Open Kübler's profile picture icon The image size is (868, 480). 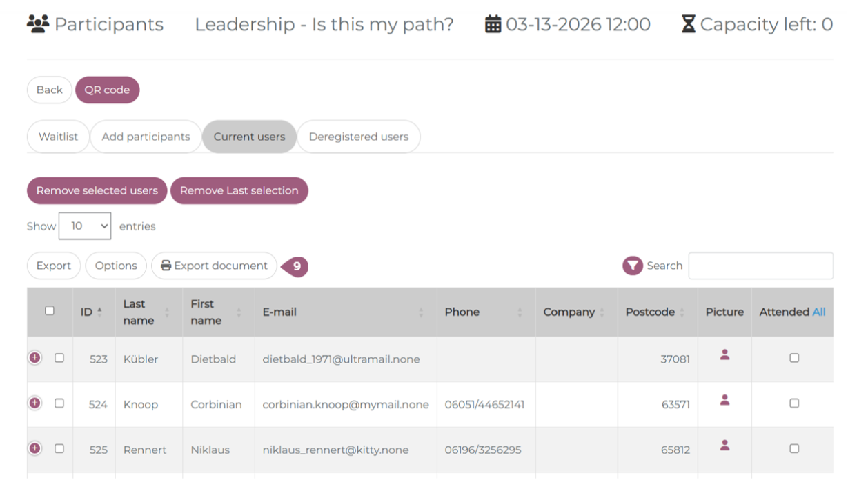pyautogui.click(x=724, y=354)
